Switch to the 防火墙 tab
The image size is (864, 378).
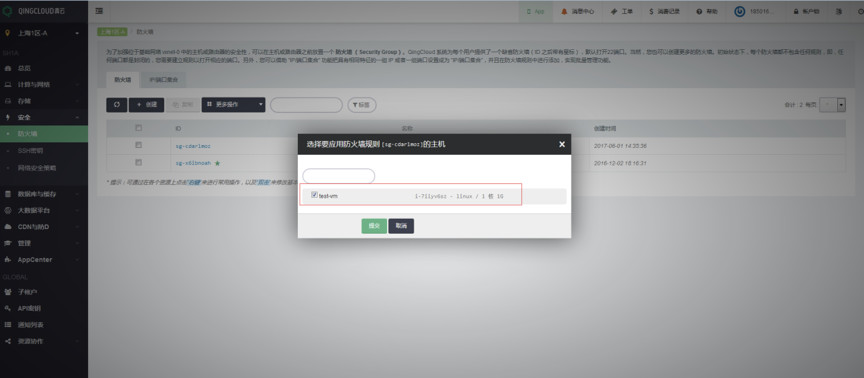123,80
